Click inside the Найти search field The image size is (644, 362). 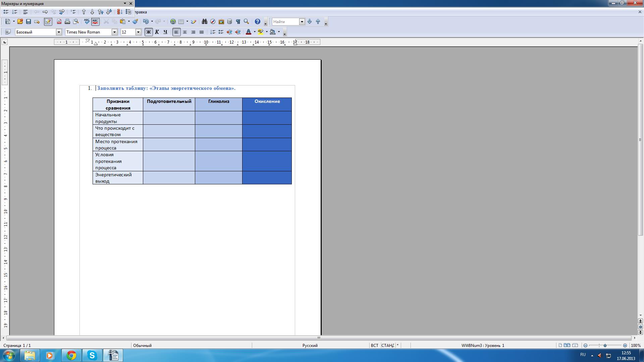click(x=285, y=21)
